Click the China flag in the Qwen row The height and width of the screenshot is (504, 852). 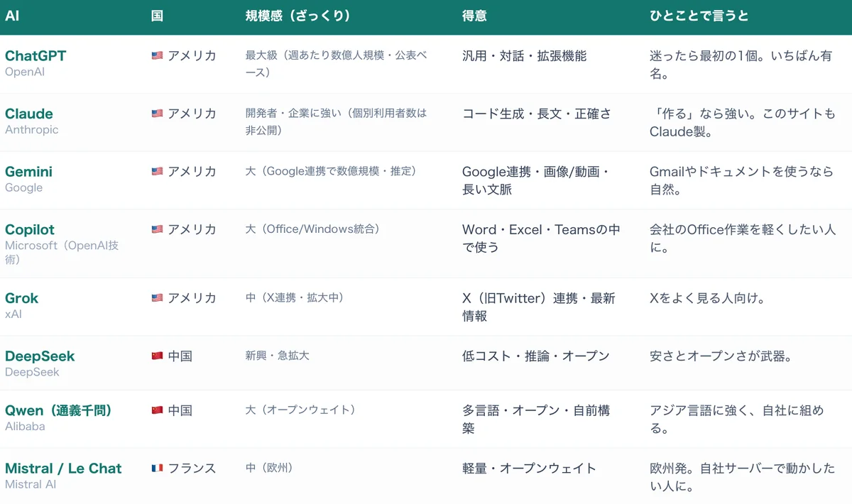(x=157, y=410)
